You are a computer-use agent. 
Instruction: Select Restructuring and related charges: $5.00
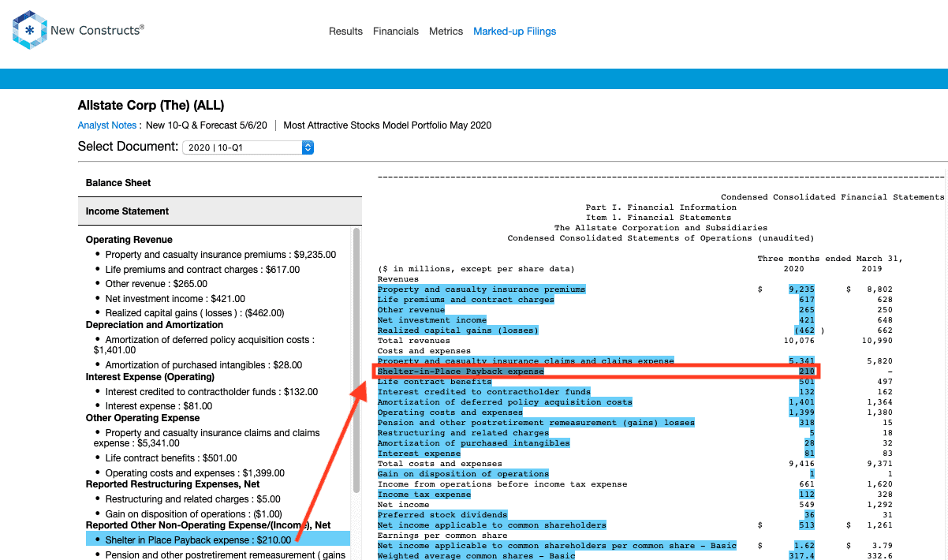coord(192,498)
